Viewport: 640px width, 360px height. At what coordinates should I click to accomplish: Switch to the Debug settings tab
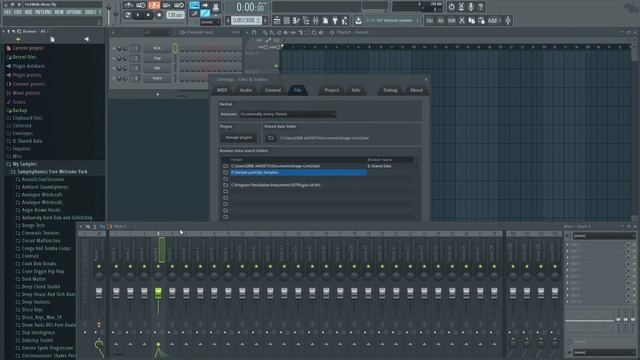coord(390,90)
